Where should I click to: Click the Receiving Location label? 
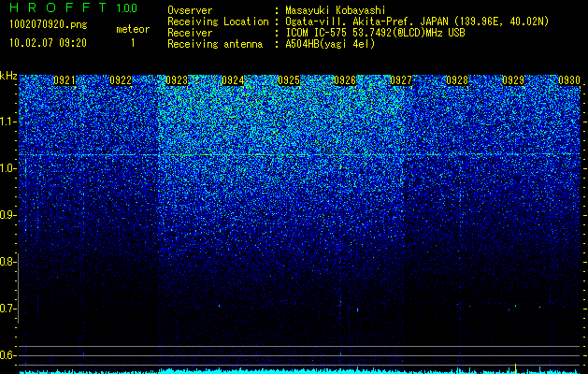point(218,22)
